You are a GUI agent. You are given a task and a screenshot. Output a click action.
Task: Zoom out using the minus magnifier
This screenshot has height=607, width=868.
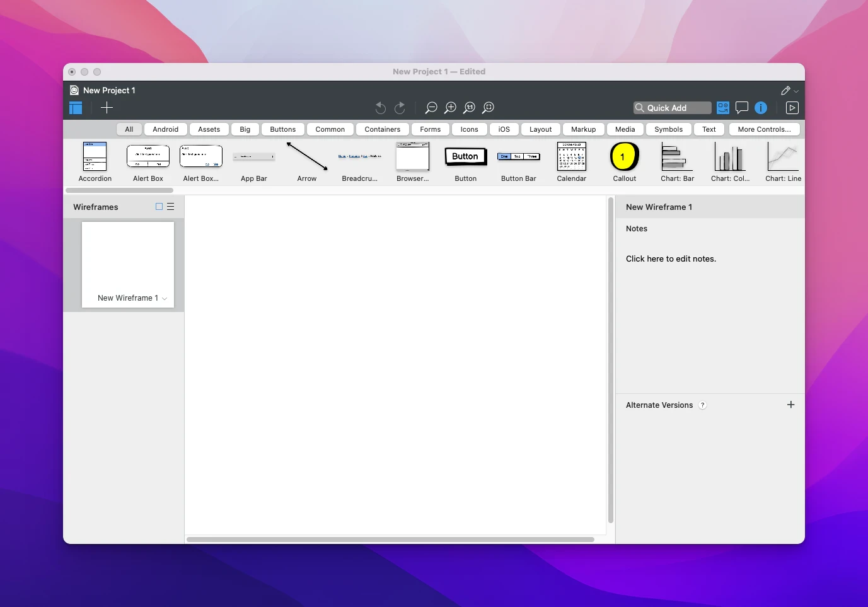431,108
